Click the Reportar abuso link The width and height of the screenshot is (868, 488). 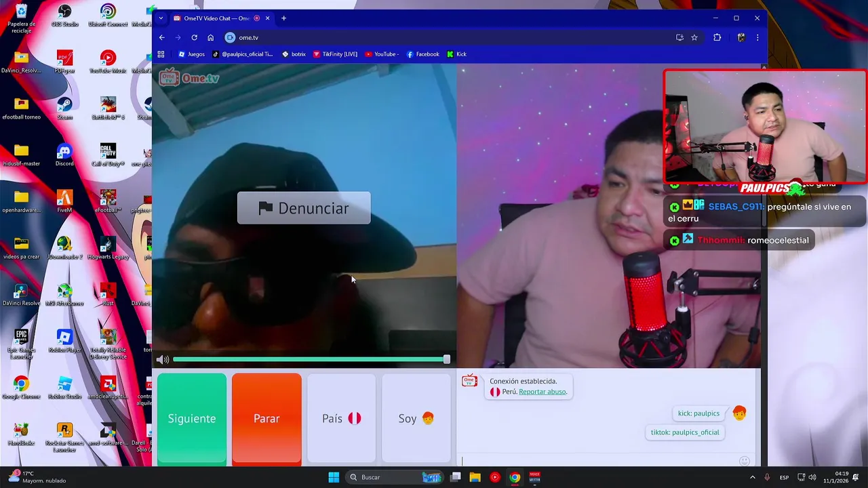542,392
